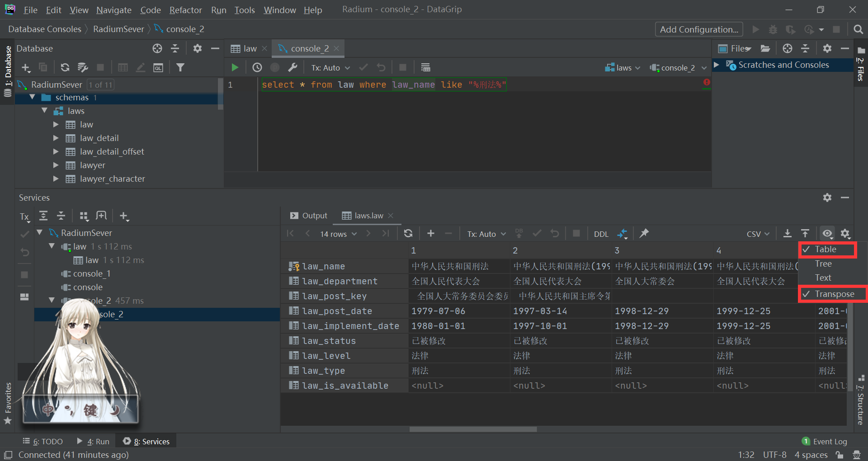Close the laws.law result tab

point(391,216)
